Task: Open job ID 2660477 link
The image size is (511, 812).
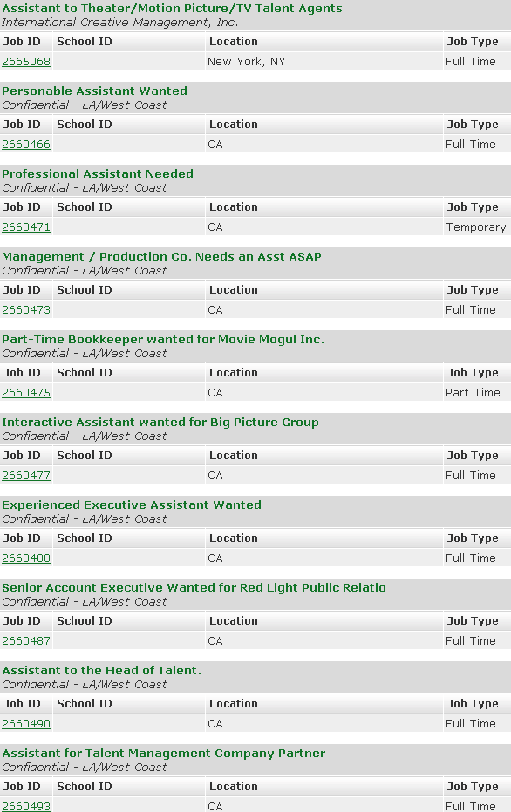Action: click(x=26, y=476)
